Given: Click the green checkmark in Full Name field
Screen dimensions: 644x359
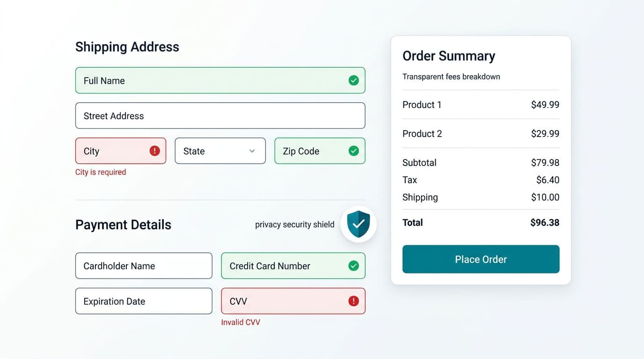Looking at the screenshot, I should [354, 80].
